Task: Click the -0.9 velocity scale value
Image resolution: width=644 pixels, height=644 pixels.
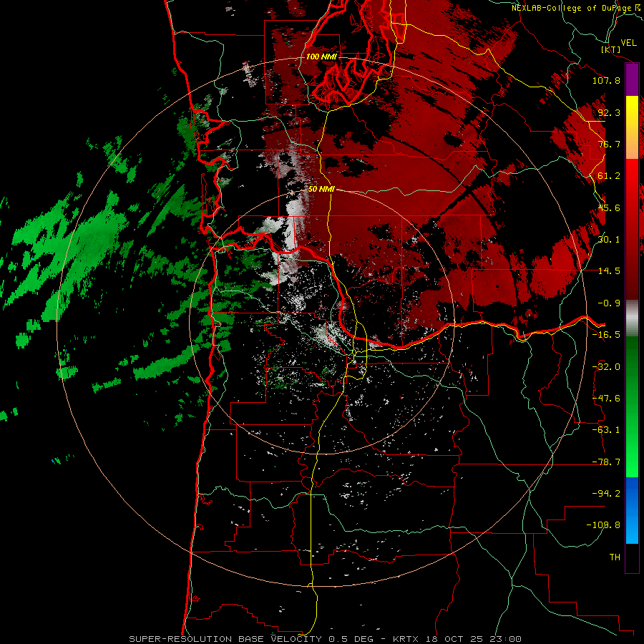Action: pos(609,303)
